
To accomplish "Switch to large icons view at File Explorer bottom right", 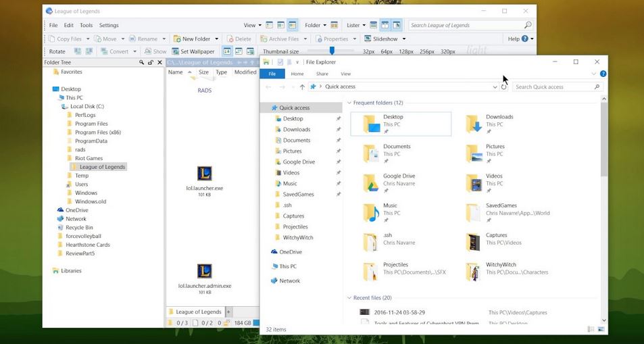I will click(601, 329).
